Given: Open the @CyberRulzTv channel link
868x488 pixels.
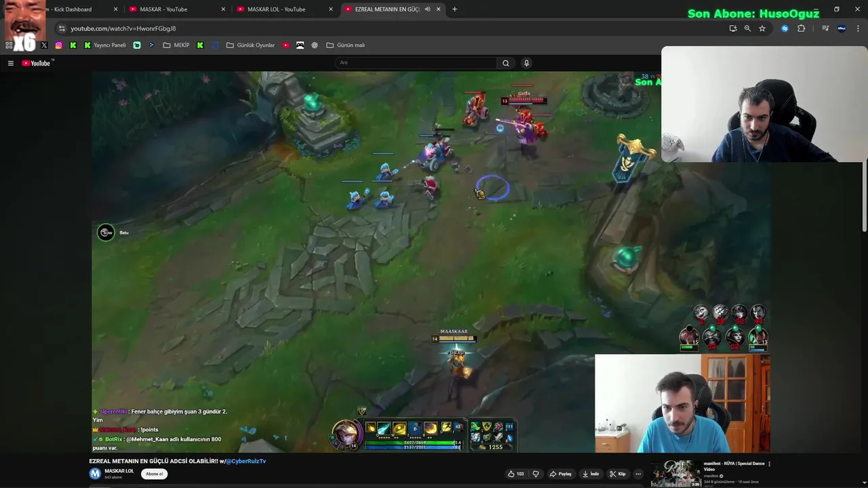Looking at the screenshot, I should [x=245, y=462].
